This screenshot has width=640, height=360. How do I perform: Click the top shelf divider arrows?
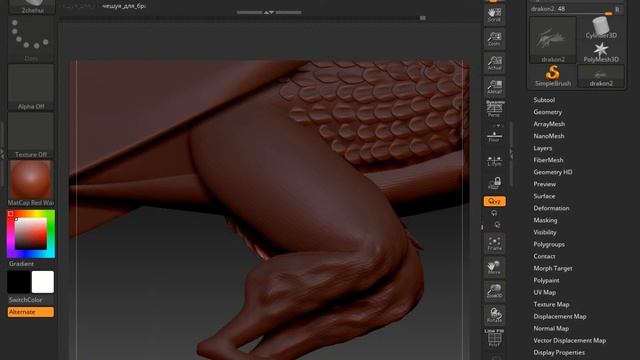pyautogui.click(x=269, y=12)
